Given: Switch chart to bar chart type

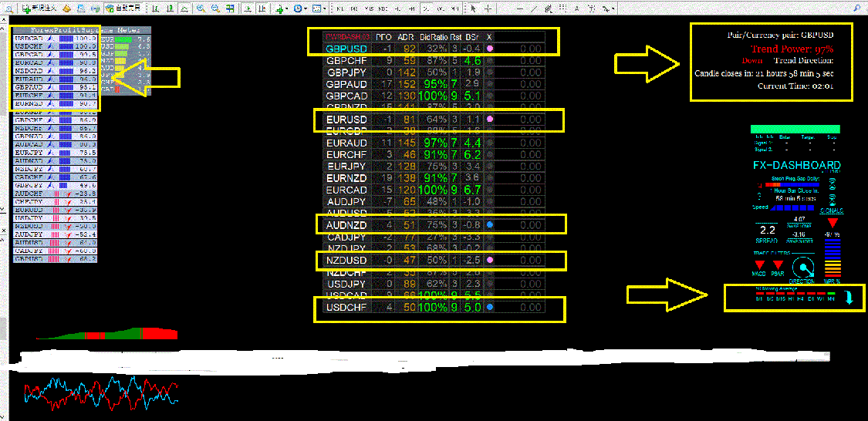Looking at the screenshot, I should (156, 8).
